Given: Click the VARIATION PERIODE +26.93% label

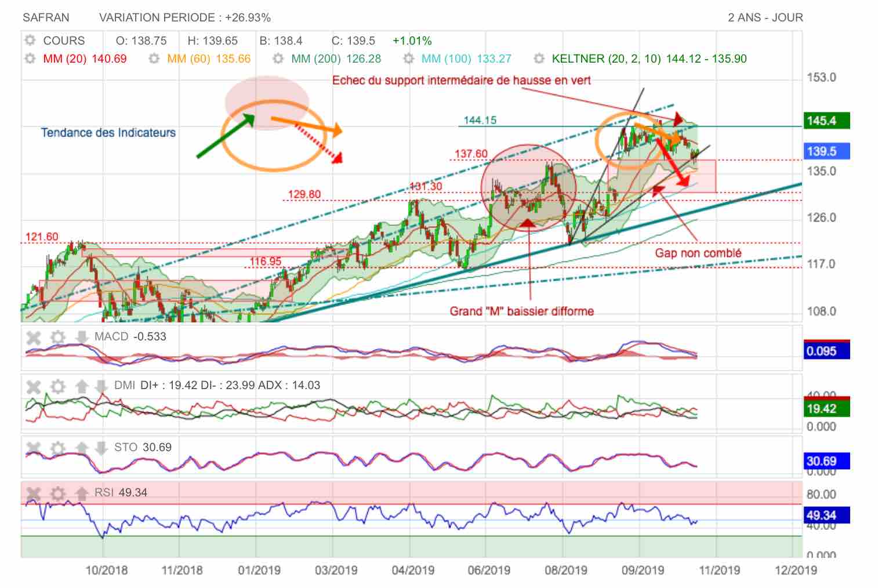Looking at the screenshot, I should [185, 17].
